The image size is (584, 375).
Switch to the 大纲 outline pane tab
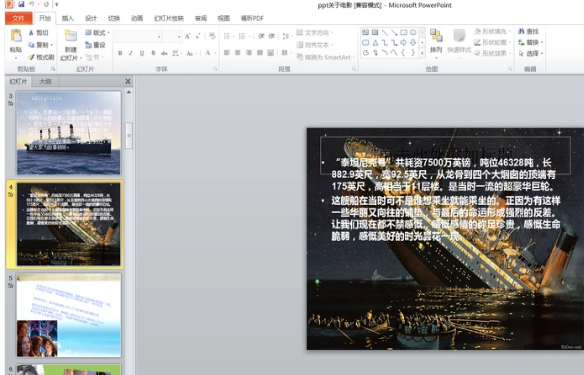pos(45,81)
